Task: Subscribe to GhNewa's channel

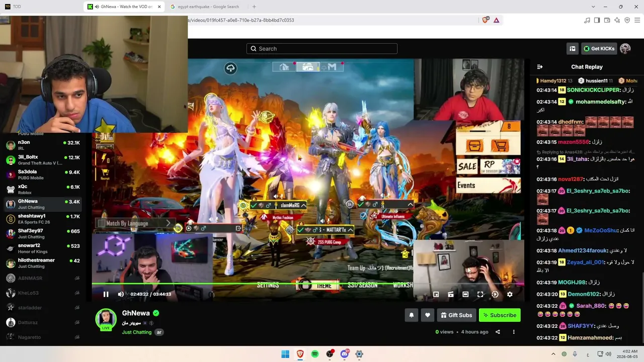Action: coord(500,315)
